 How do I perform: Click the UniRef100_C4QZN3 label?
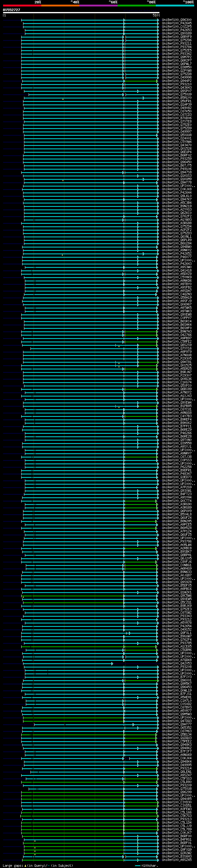pos(176,294)
